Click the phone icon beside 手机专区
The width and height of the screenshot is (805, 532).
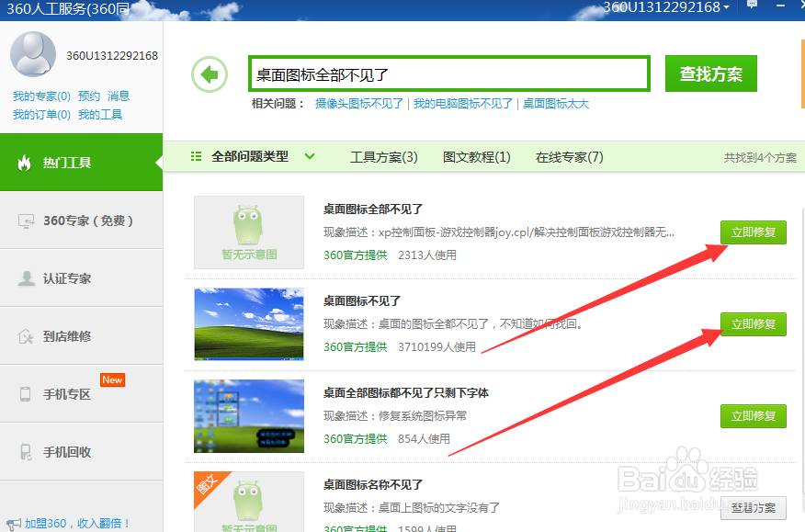25,394
